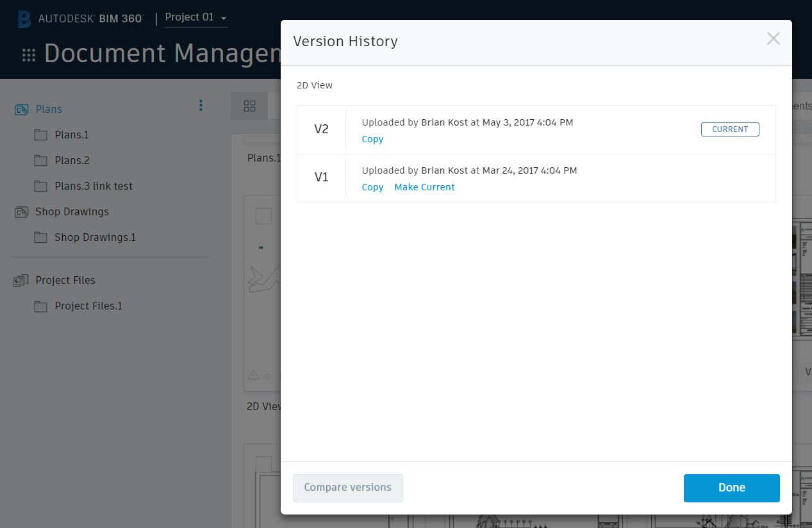The image size is (812, 528).
Task: Close the Version History dialog with X
Action: (x=774, y=38)
